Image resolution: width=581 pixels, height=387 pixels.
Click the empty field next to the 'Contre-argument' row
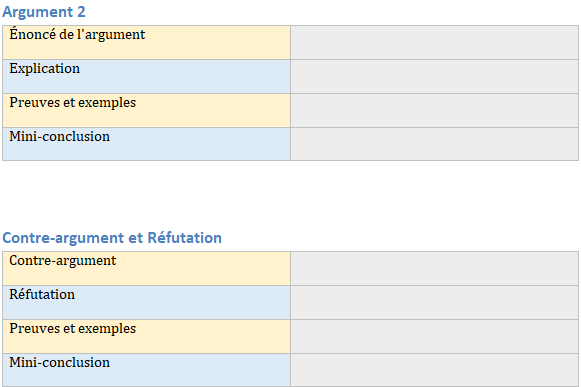pyautogui.click(x=434, y=268)
